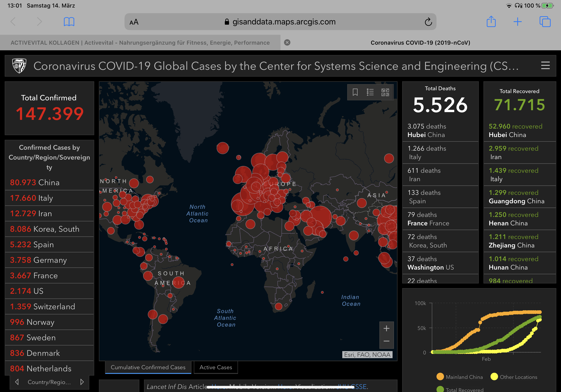
Task: Go back with Safari back arrow
Action: click(13, 22)
